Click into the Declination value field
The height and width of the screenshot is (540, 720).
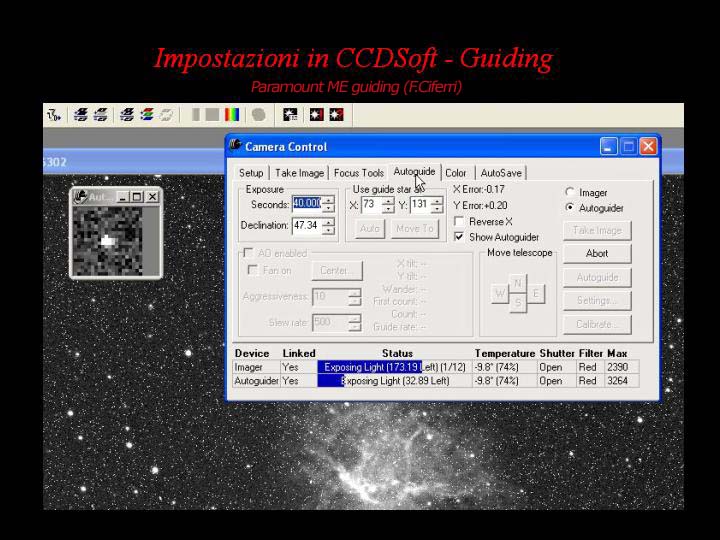(x=308, y=225)
